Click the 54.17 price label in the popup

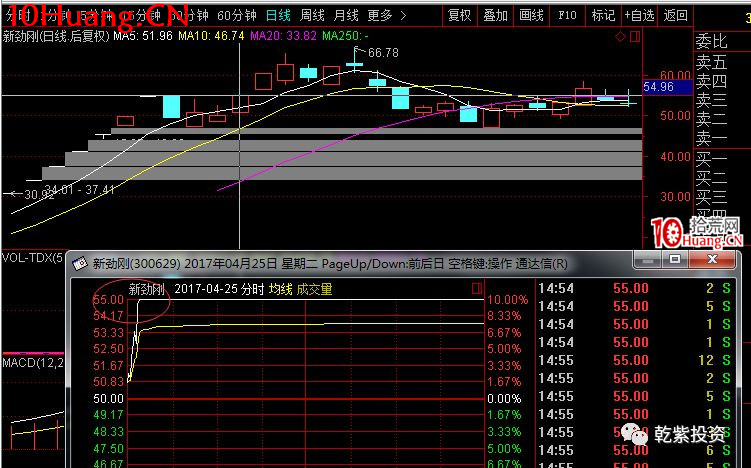(108, 316)
